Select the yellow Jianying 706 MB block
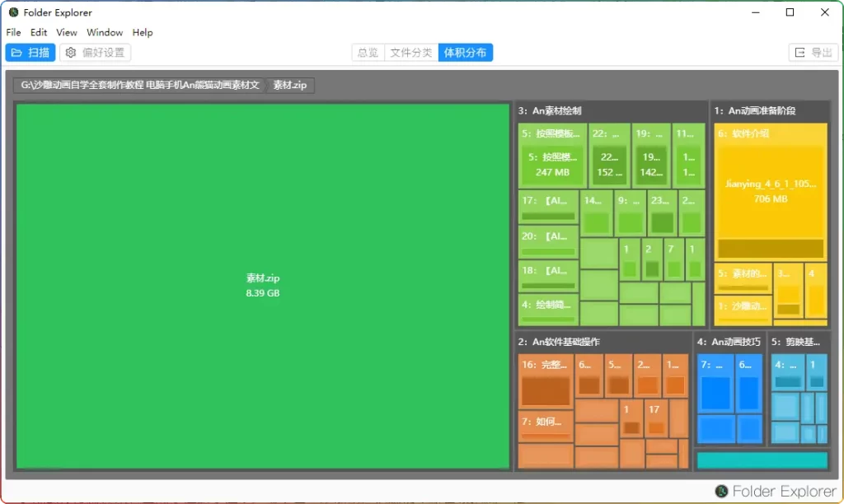Screen dimensions: 844x504 coord(769,192)
